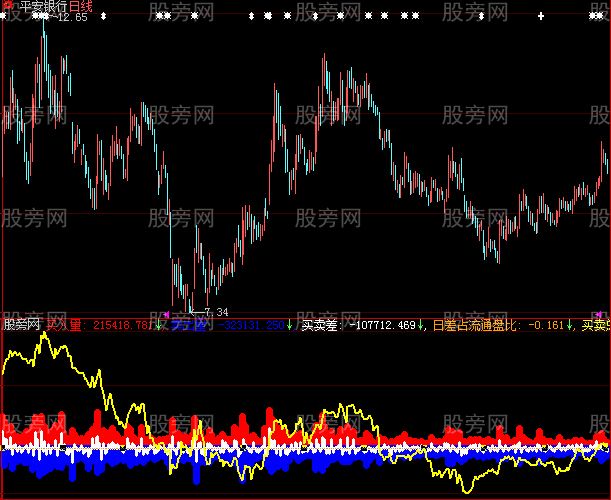Click the green down arrow after 买卖差 value
The image size is (611, 500).
point(422,325)
